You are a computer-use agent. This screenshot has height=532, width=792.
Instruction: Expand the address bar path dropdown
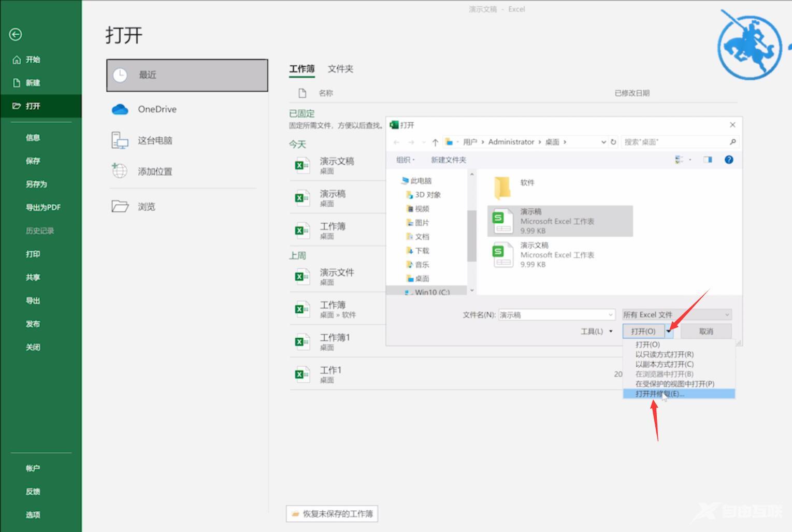[603, 142]
